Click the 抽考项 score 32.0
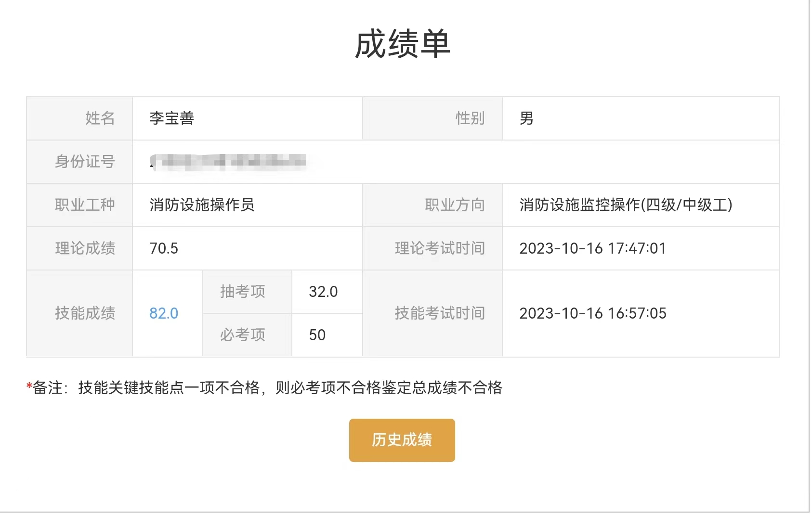This screenshot has height=514, width=812. coord(323,292)
